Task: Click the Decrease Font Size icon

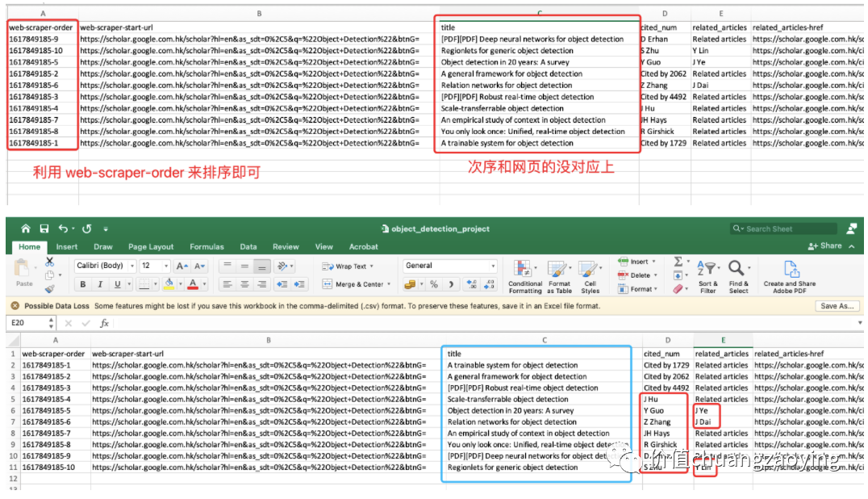Action: point(200,266)
